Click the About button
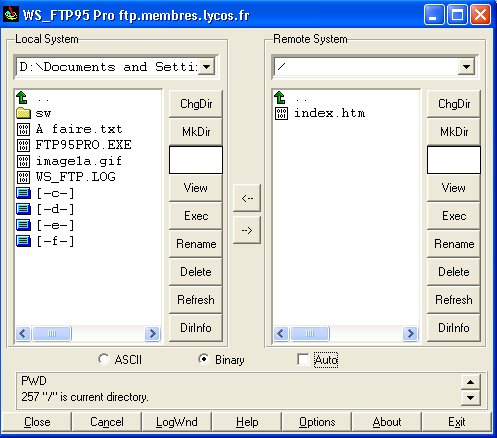Image resolution: width=497 pixels, height=438 pixels. tap(387, 422)
